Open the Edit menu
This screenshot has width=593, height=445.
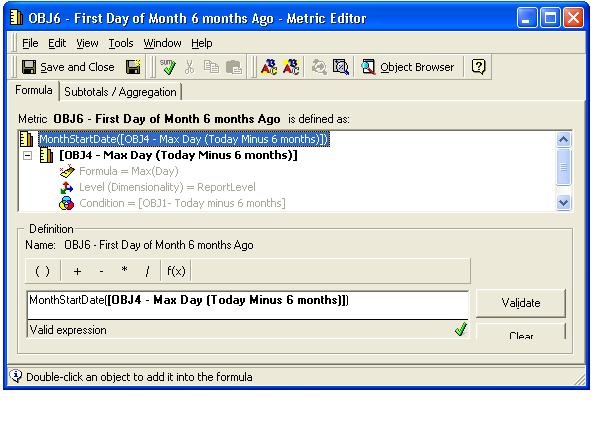(x=57, y=43)
